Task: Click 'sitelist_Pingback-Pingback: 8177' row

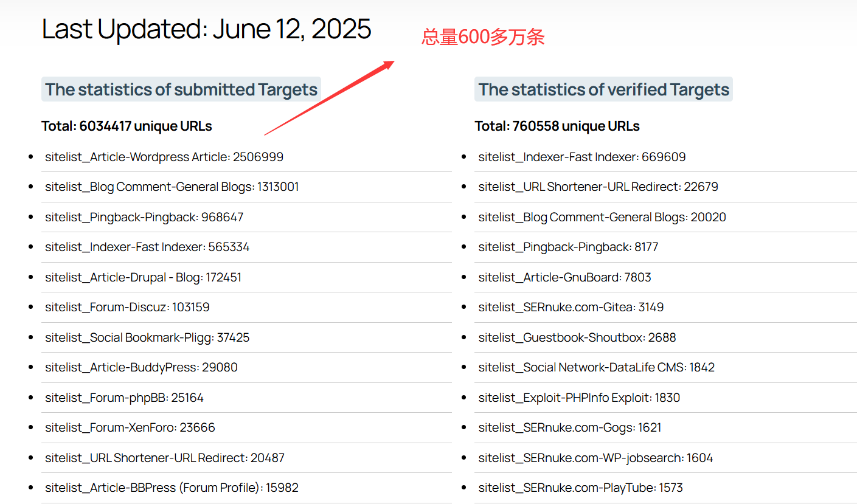Action: pos(665,247)
